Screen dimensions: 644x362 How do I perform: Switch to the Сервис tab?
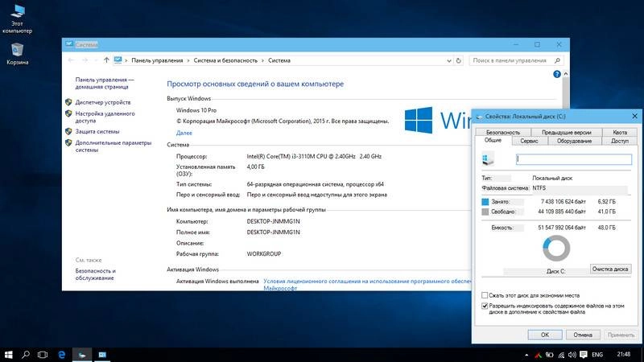pyautogui.click(x=529, y=141)
